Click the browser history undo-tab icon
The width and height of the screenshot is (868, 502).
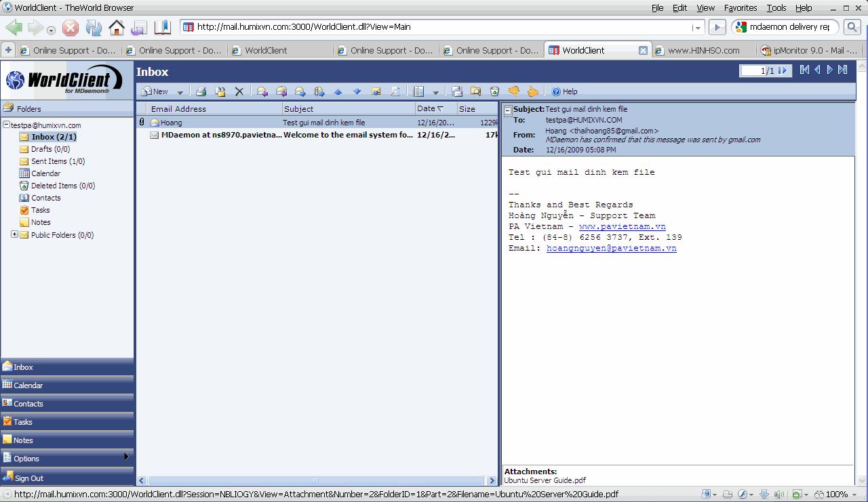tap(139, 28)
